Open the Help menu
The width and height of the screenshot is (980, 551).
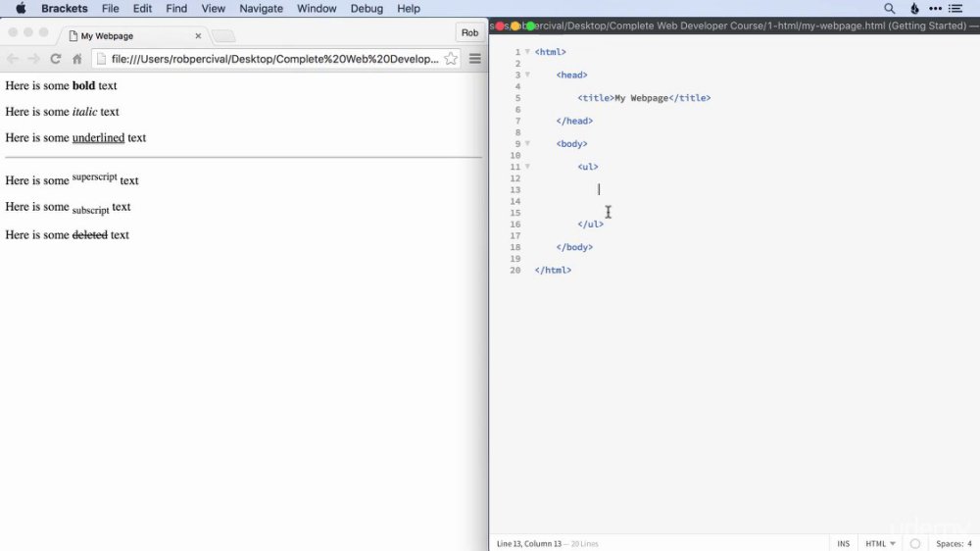pos(409,9)
